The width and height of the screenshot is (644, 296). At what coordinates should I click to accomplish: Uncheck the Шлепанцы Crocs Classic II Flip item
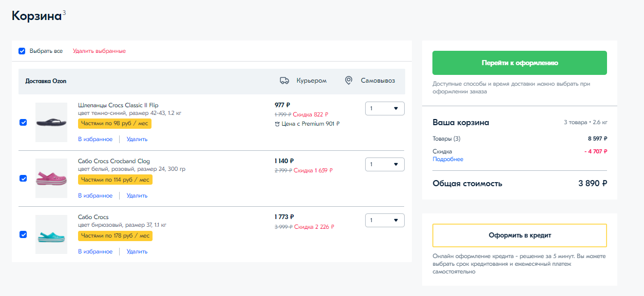[23, 123]
